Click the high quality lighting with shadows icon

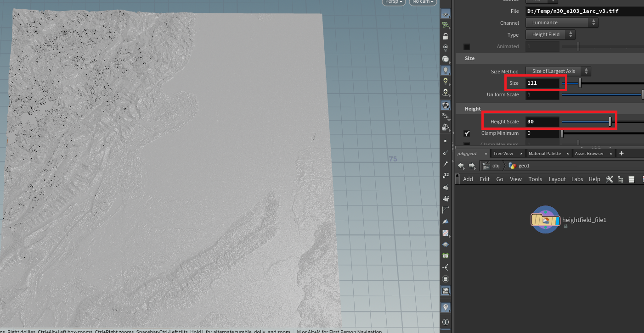(445, 93)
